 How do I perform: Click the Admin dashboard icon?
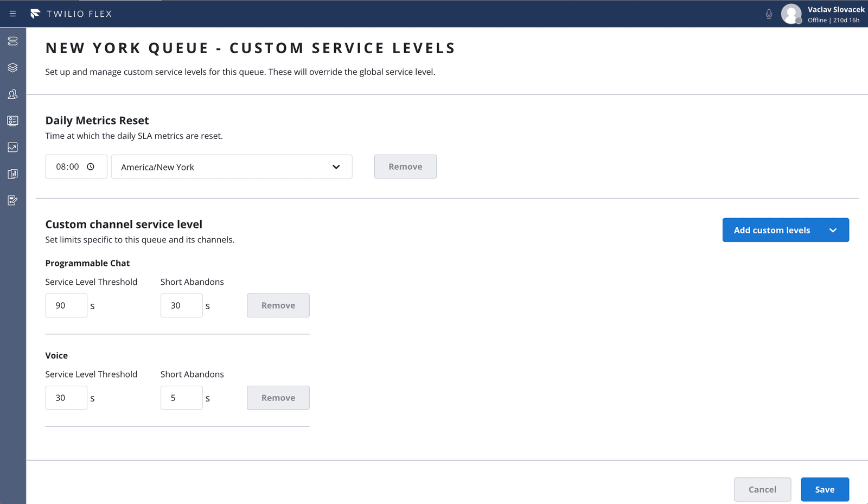pyautogui.click(x=12, y=121)
